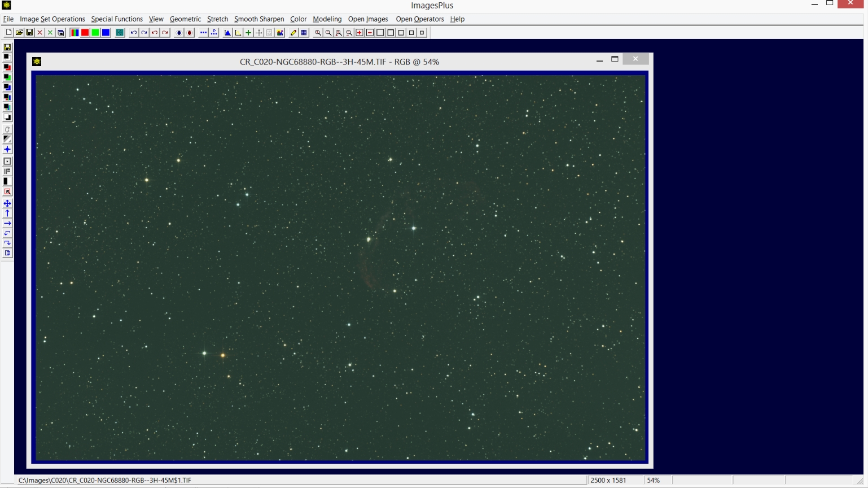Click the red plus square icon

point(360,33)
